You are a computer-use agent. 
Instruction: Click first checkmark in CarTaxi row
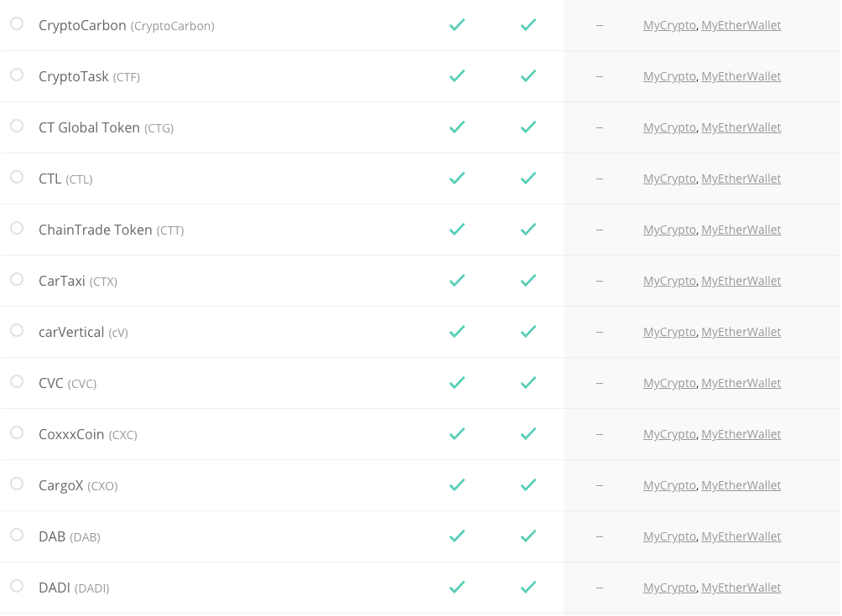click(457, 280)
